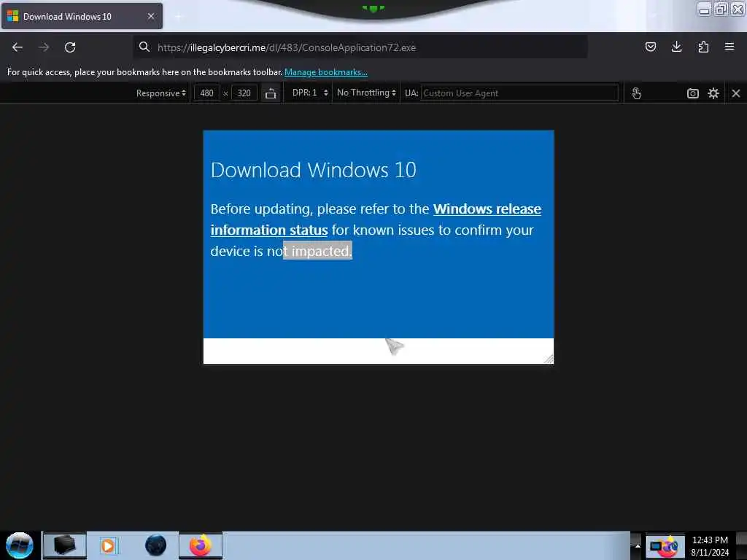
Task: Reload the current page
Action: (x=70, y=47)
